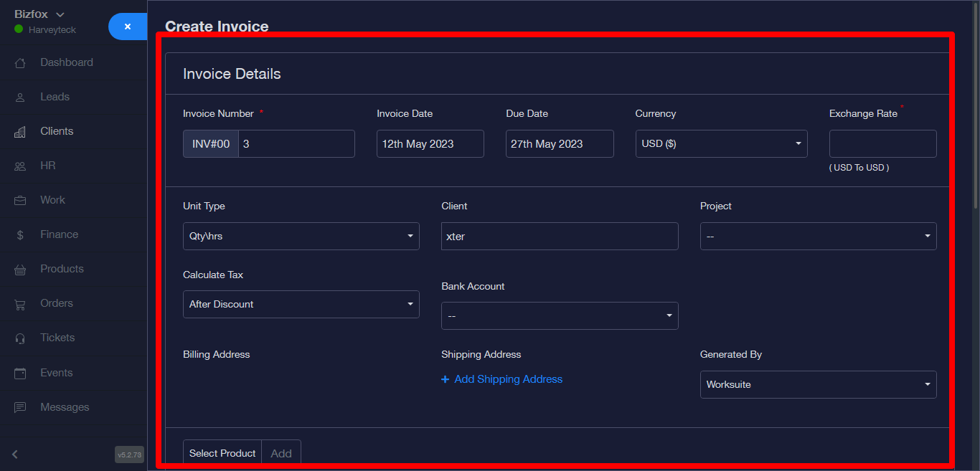Click the Work briefcase icon

pos(20,201)
